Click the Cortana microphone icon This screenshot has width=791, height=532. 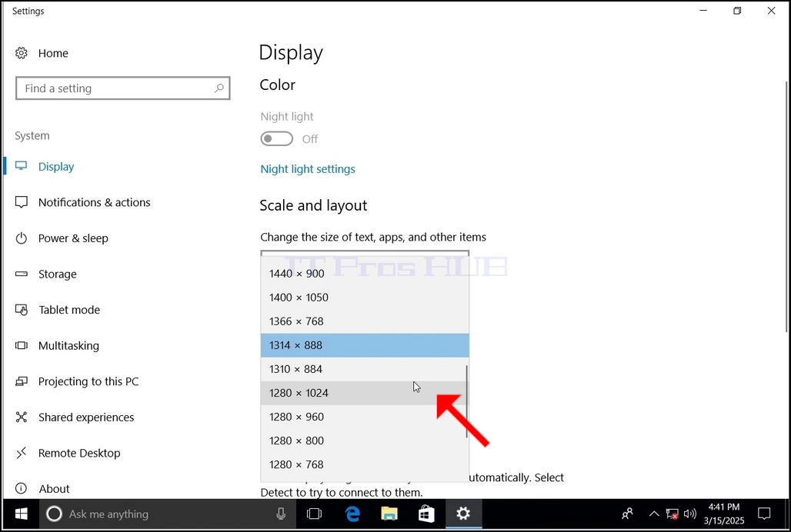pyautogui.click(x=281, y=514)
